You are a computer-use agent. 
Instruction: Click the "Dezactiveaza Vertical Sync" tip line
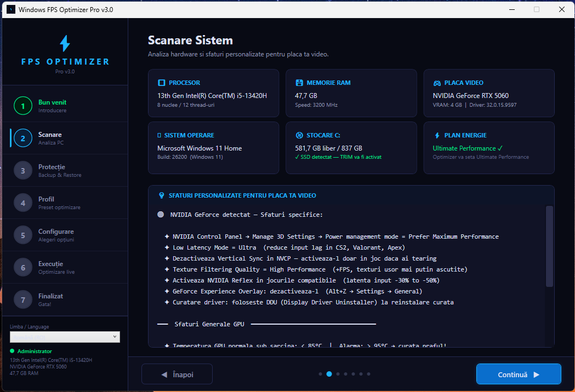point(301,258)
